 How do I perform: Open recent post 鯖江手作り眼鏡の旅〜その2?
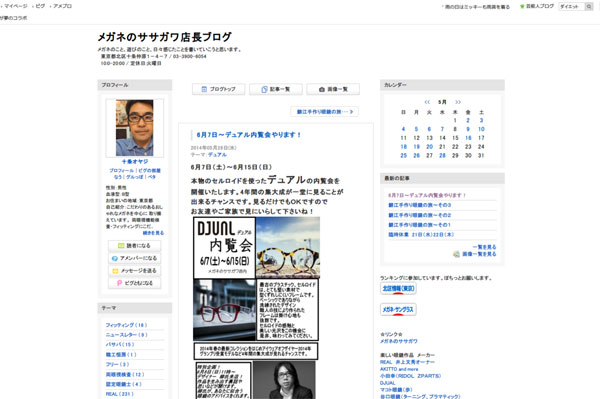tap(419, 215)
